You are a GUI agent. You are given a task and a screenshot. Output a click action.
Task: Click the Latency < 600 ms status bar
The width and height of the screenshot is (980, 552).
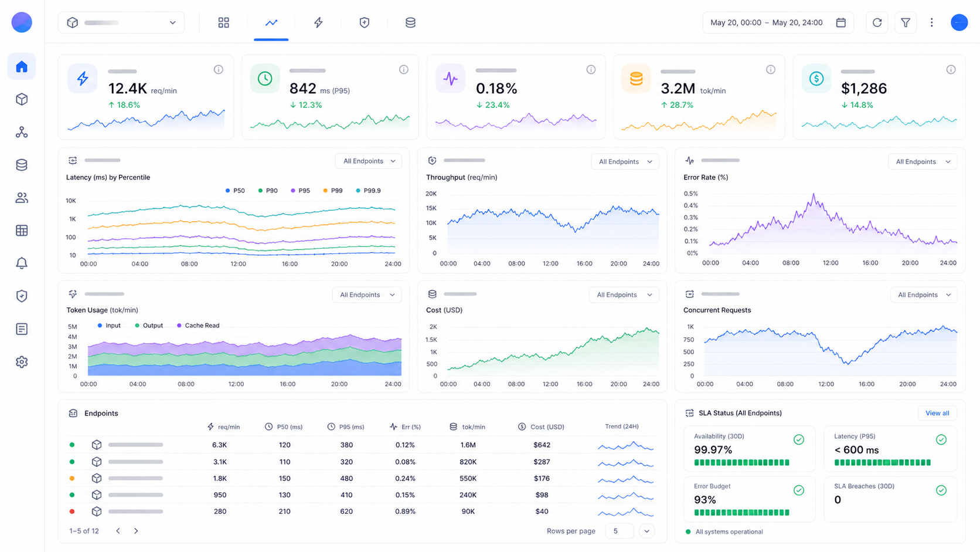coord(883,462)
